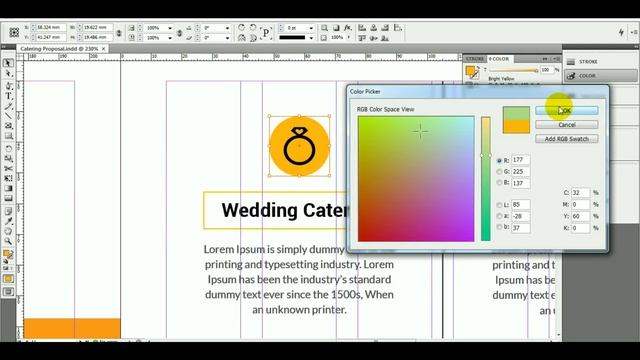Switch to the STROKE tab

click(x=475, y=59)
